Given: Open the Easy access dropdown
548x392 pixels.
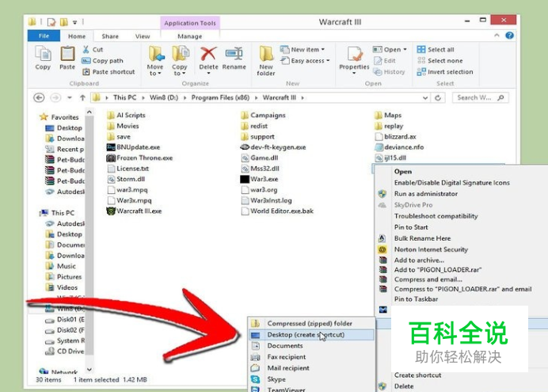Looking at the screenshot, I should (305, 61).
